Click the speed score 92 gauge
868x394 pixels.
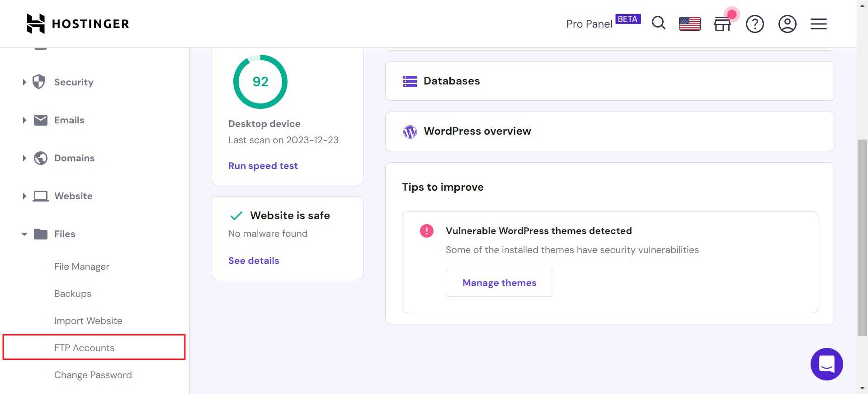(x=260, y=82)
